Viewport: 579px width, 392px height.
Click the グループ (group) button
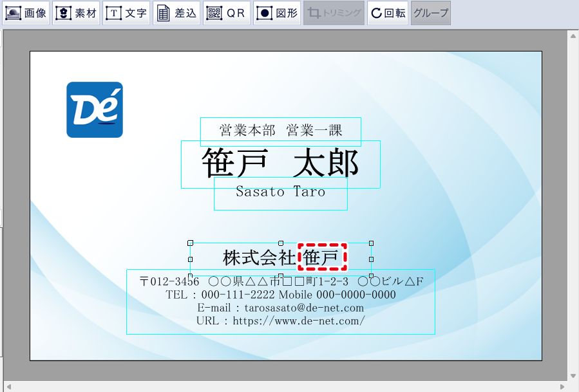coord(431,13)
